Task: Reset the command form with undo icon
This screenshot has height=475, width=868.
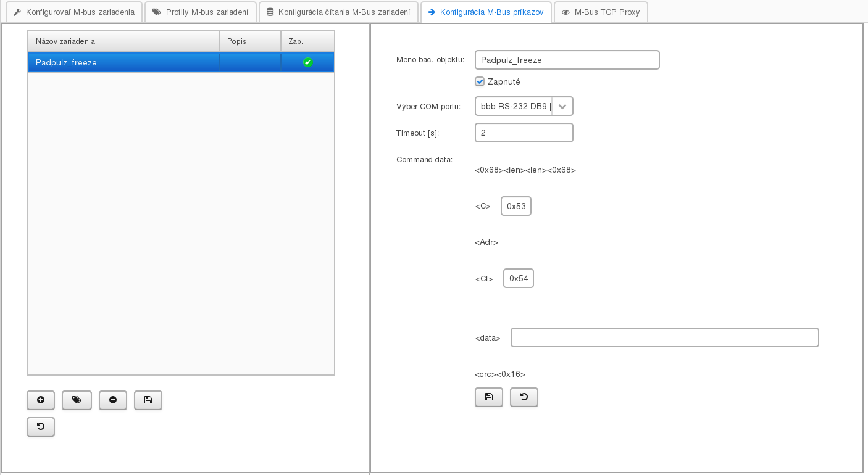Action: tap(524, 397)
